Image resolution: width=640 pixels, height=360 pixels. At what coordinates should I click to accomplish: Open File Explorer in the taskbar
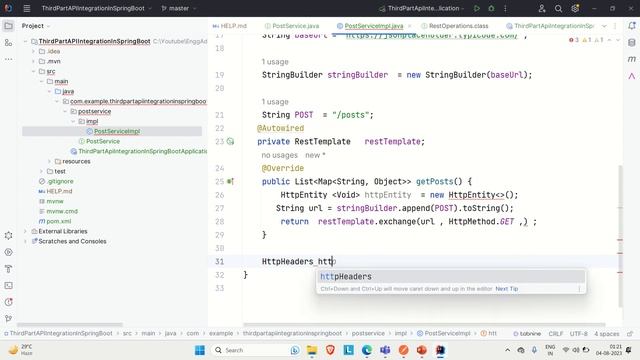(312, 350)
